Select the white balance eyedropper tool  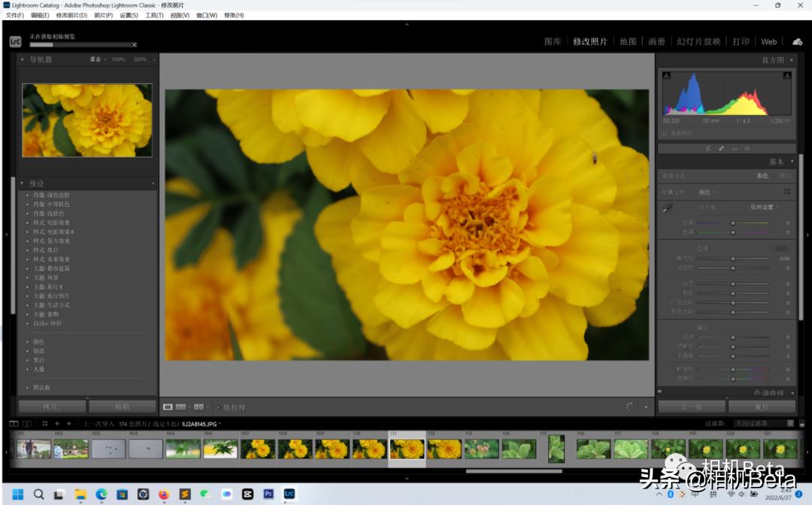pos(667,208)
